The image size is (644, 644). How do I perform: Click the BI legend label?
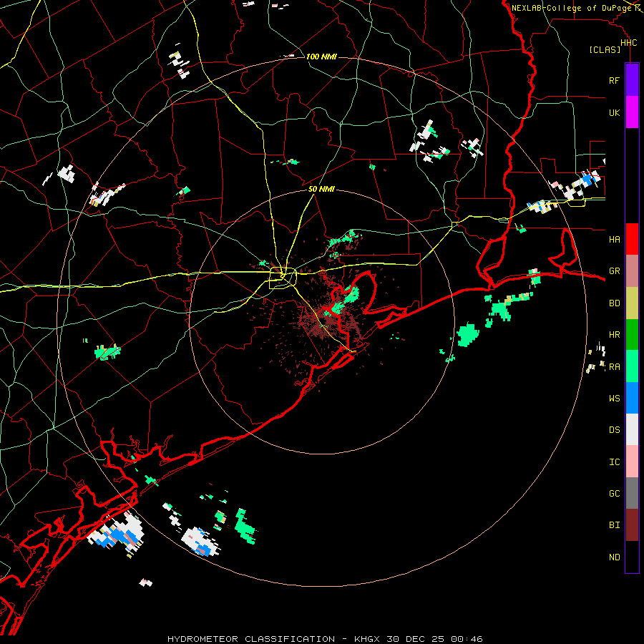(614, 525)
